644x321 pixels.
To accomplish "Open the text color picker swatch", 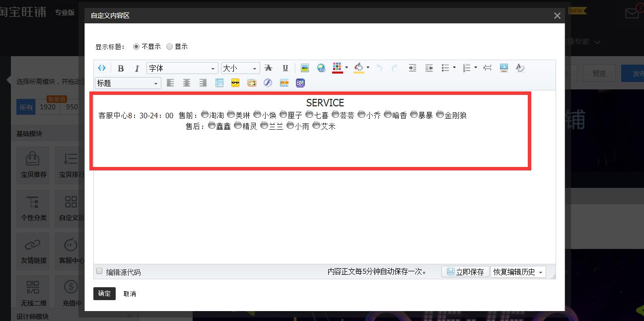I will point(338,68).
